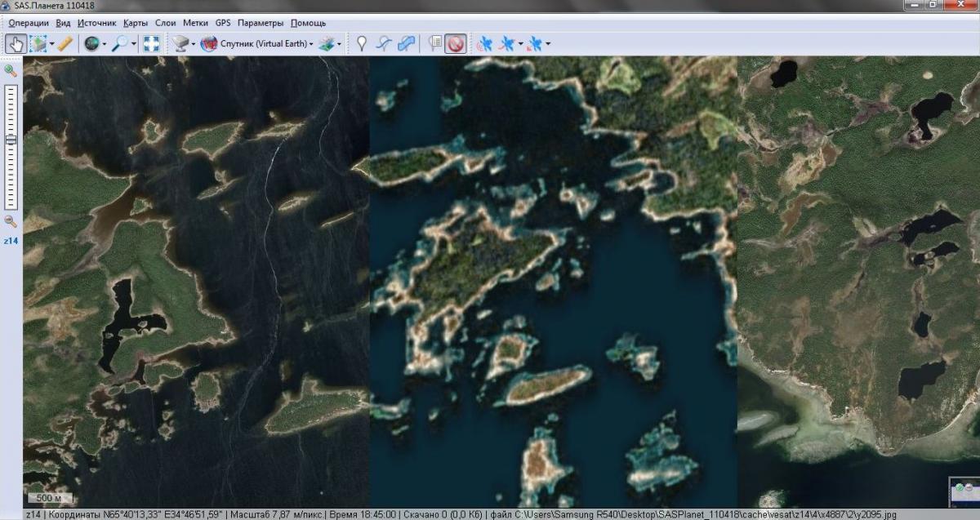
Task: Expand the overlay layers dropdown arrow
Action: point(340,44)
